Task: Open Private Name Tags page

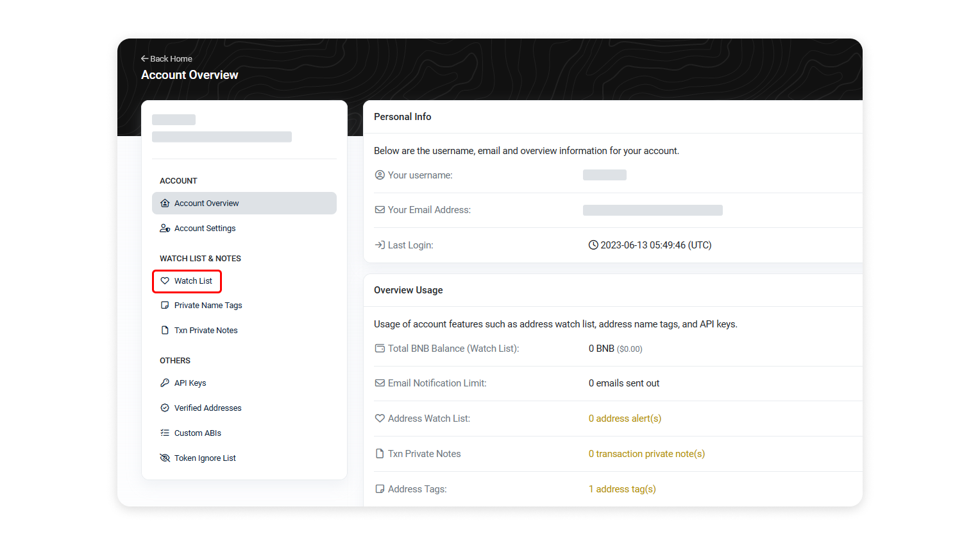Action: pyautogui.click(x=244, y=305)
